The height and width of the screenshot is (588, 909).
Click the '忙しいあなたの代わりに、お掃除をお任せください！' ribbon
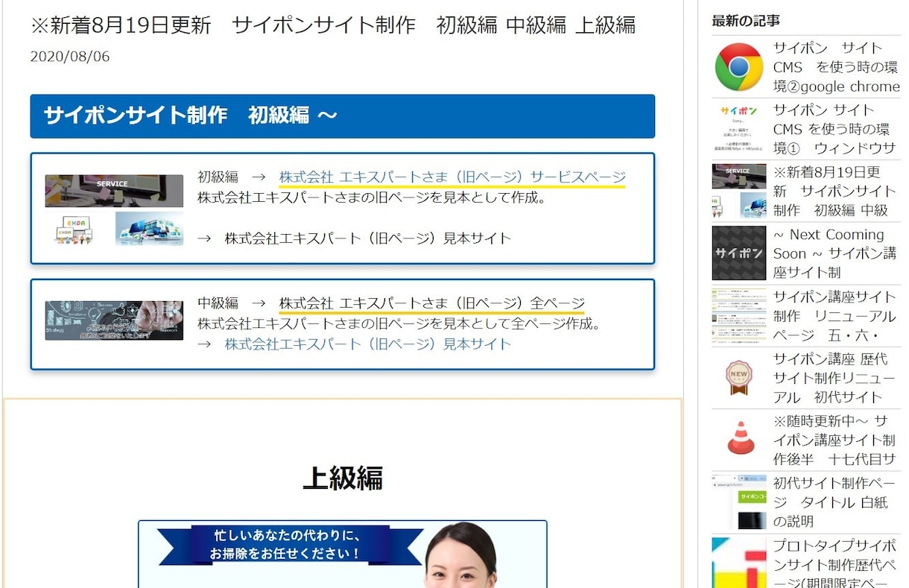click(291, 545)
